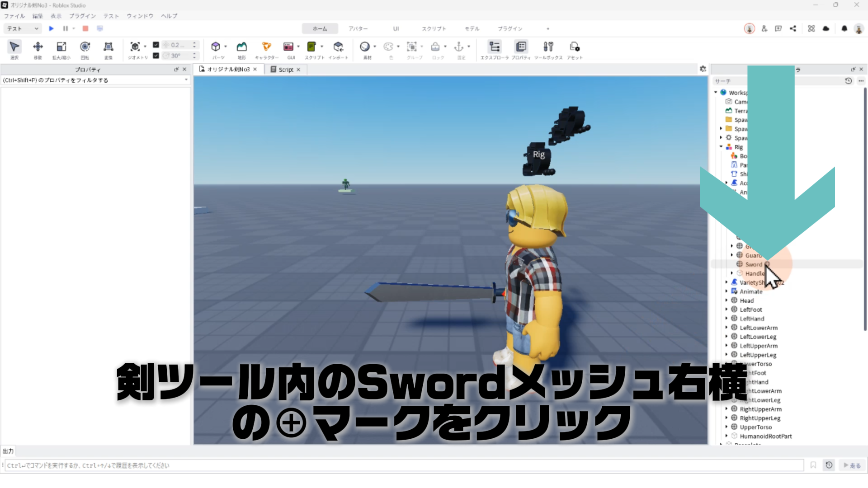This screenshot has width=868, height=488.
Task: Collapse the Rig model in Explorer
Action: pos(721,147)
